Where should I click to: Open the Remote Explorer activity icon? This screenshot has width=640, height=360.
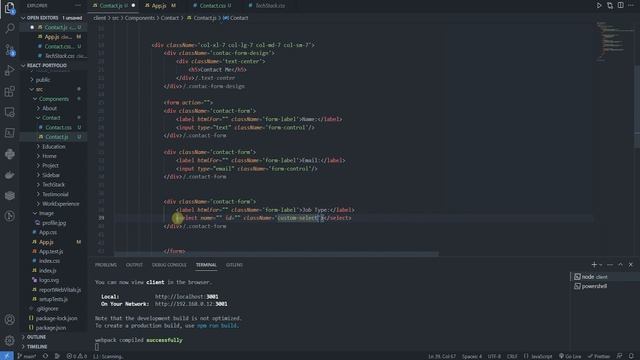[9, 112]
